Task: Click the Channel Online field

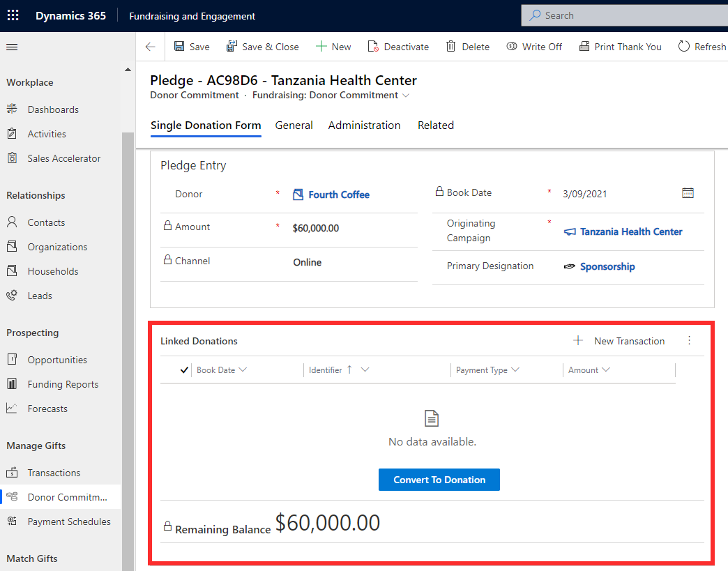Action: [307, 262]
